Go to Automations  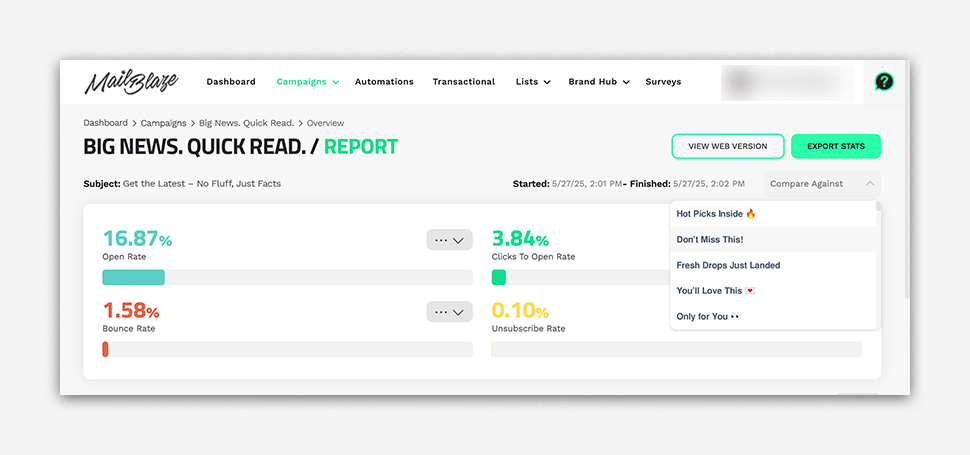384,82
